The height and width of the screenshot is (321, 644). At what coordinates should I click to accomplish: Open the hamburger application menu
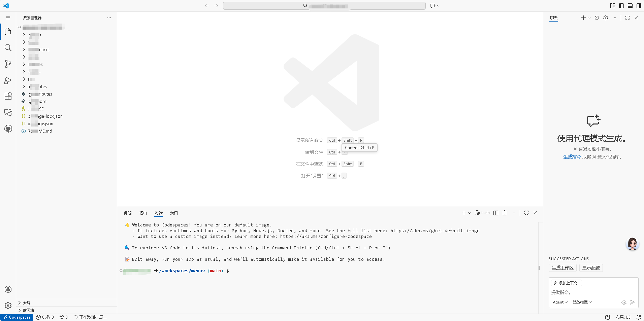8,17
